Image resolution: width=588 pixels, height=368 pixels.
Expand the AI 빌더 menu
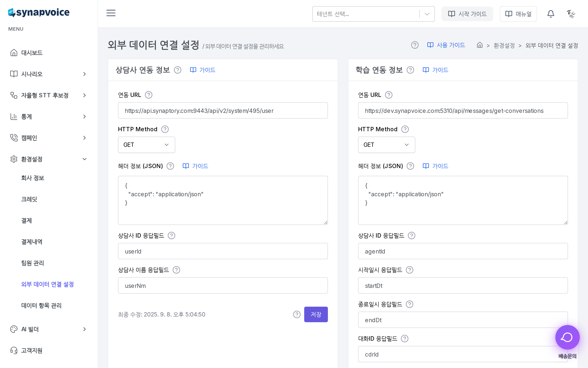(49, 329)
